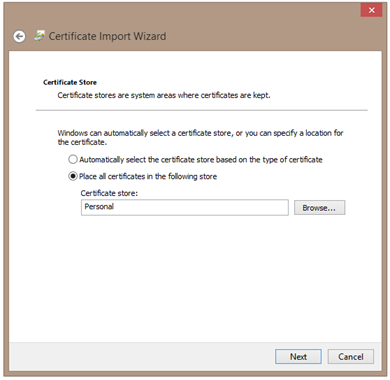This screenshot has height=380, width=390.
Task: Click the Certificate Import Wizard title text
Action: (107, 36)
